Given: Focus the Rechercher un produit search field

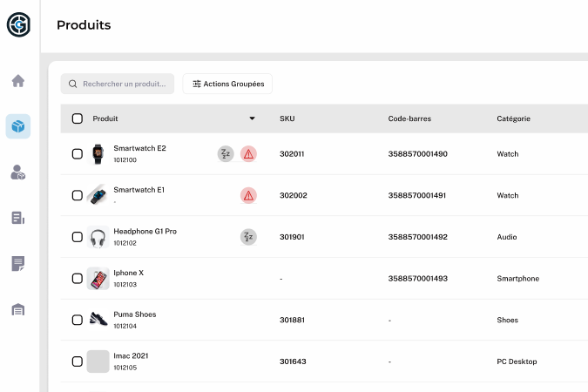Looking at the screenshot, I should click(118, 84).
